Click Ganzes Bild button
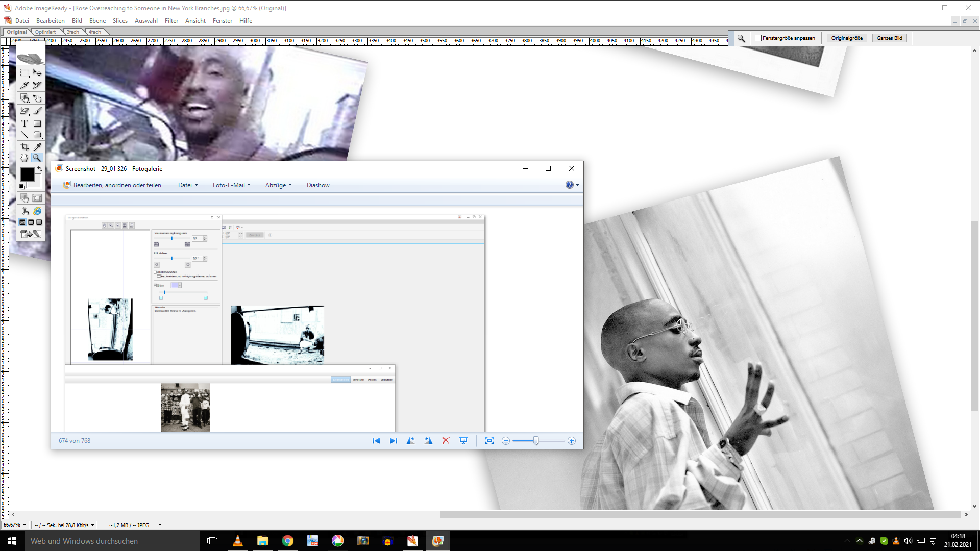The width and height of the screenshot is (980, 551). [x=889, y=38]
